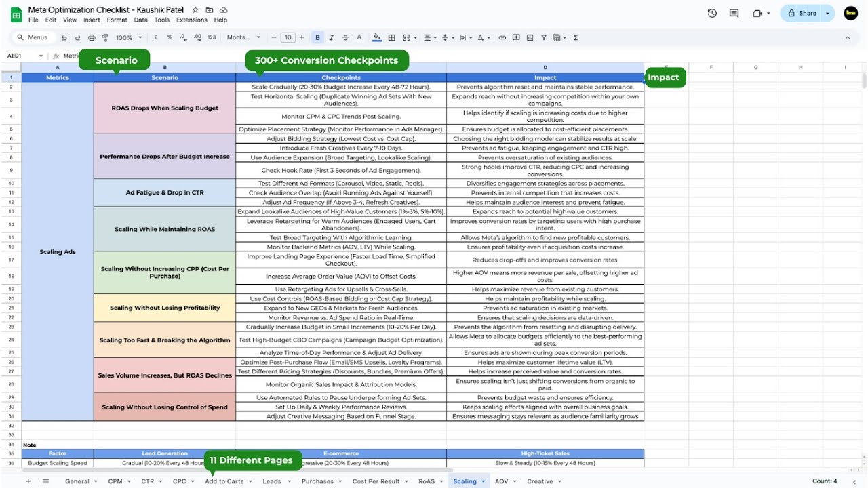The image size is (868, 488).
Task: Star the Meta Optimization Checklist document
Action: click(x=195, y=10)
